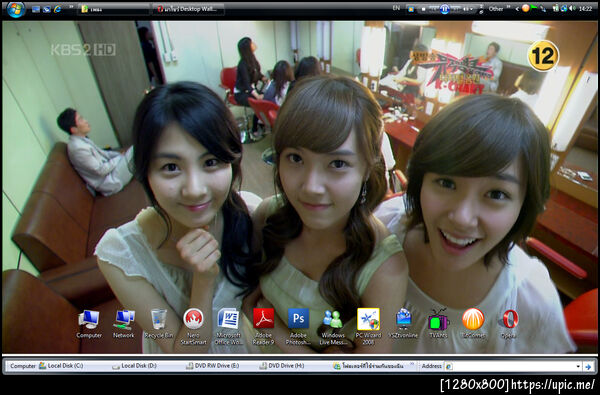Open the Address bar history dropdown arrow
This screenshot has width=600, height=395.
coord(578,366)
